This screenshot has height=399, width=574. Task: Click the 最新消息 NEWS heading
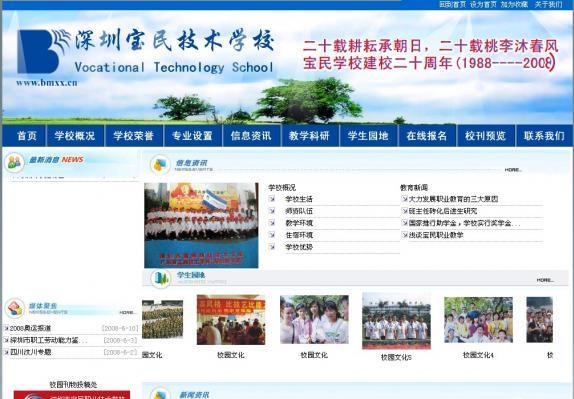[57, 160]
